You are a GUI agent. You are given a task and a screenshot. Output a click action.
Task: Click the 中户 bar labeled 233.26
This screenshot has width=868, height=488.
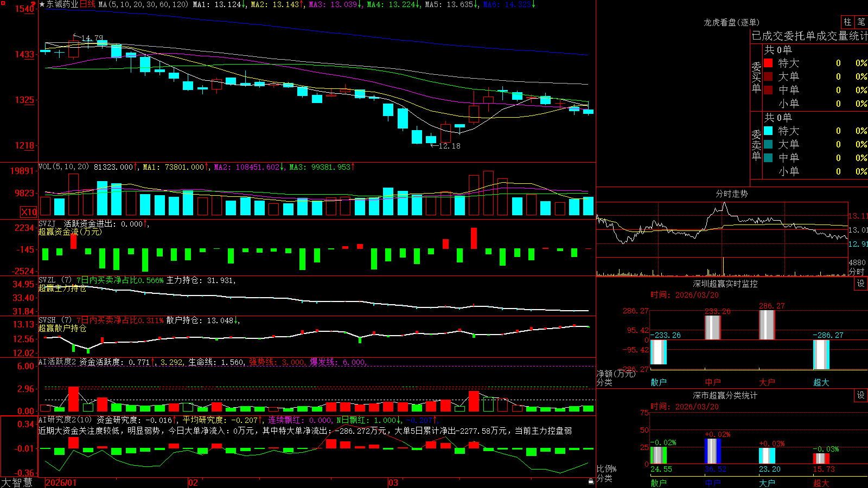pyautogui.click(x=712, y=328)
